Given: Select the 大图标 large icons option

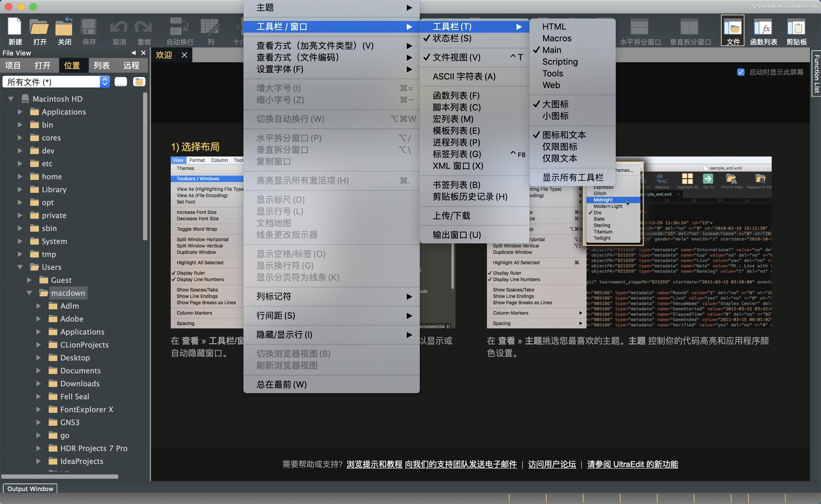Looking at the screenshot, I should 572,104.
